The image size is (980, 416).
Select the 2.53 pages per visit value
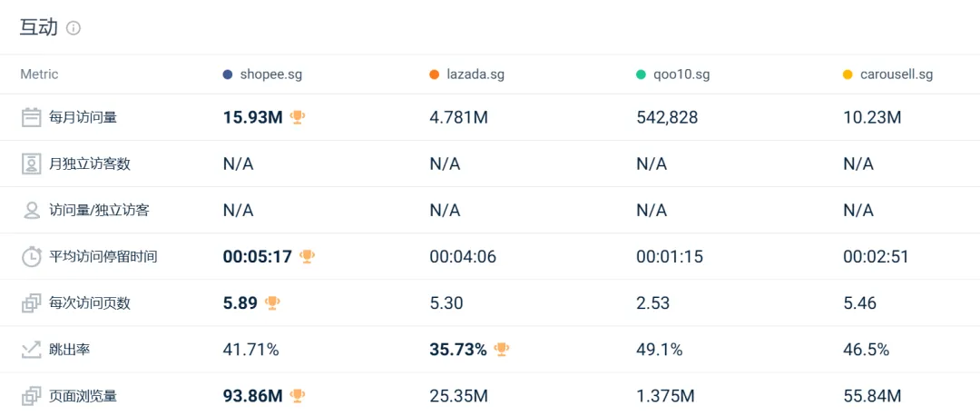pos(653,302)
